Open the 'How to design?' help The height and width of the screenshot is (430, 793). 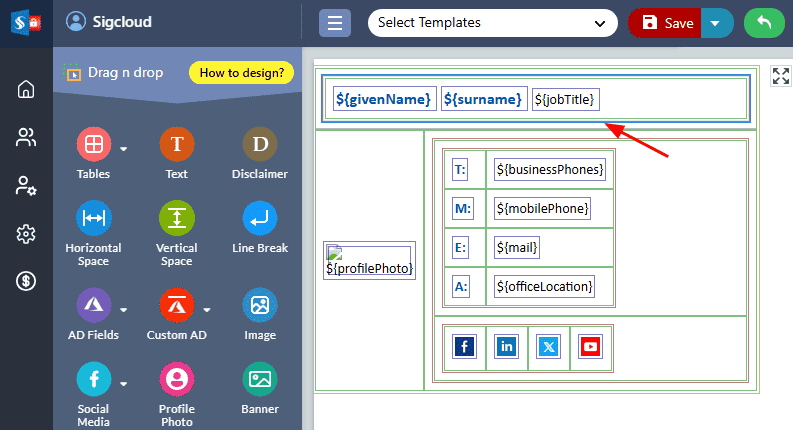241,72
